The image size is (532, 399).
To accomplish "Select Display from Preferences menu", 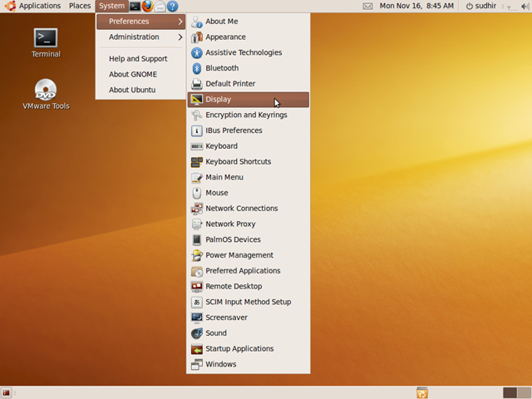I will coord(219,100).
